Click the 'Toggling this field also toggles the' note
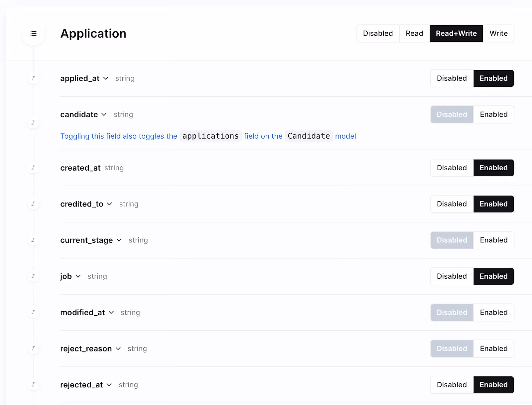Viewport: 532px width, 405px height. (x=119, y=136)
